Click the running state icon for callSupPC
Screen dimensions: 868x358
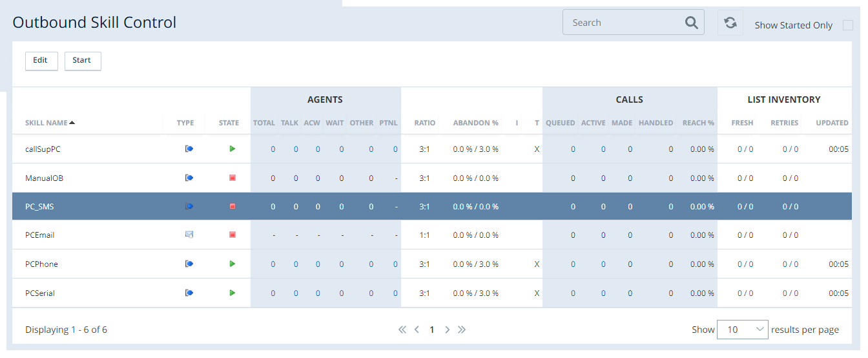(x=232, y=149)
